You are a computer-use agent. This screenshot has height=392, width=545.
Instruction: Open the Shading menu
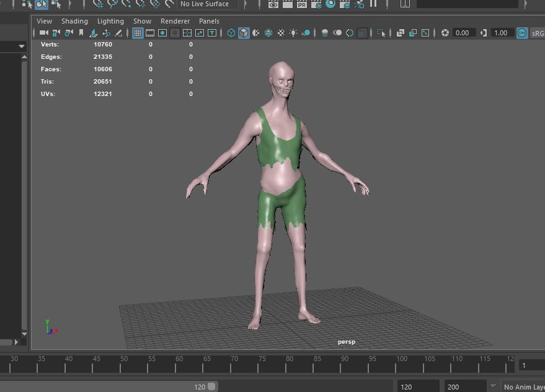tap(75, 21)
